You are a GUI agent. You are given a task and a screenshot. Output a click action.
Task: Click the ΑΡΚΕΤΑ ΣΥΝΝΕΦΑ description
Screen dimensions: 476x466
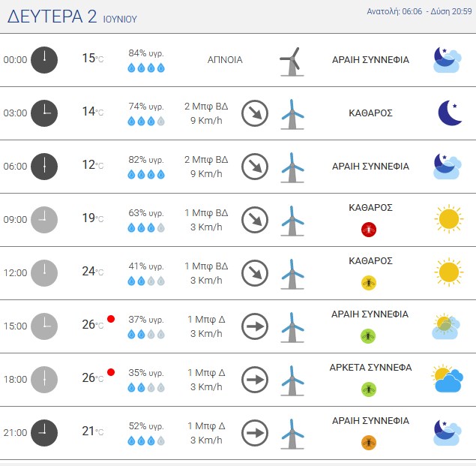point(370,368)
